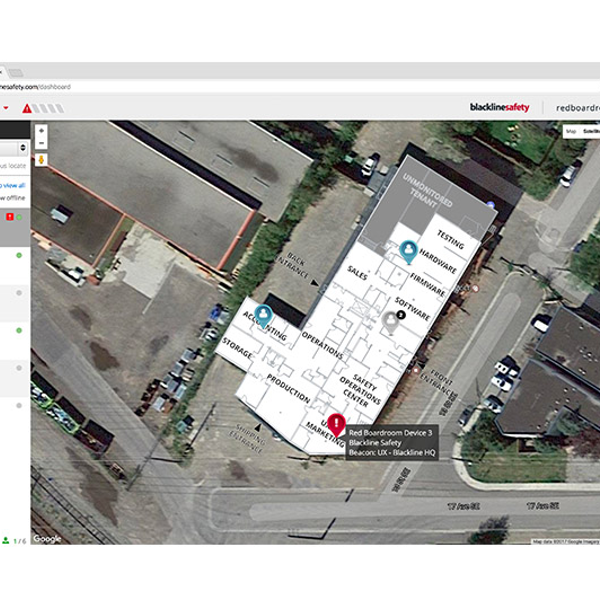This screenshot has height=600, width=600.
Task: Open the red dropdown arrow in header
Action: point(6,108)
